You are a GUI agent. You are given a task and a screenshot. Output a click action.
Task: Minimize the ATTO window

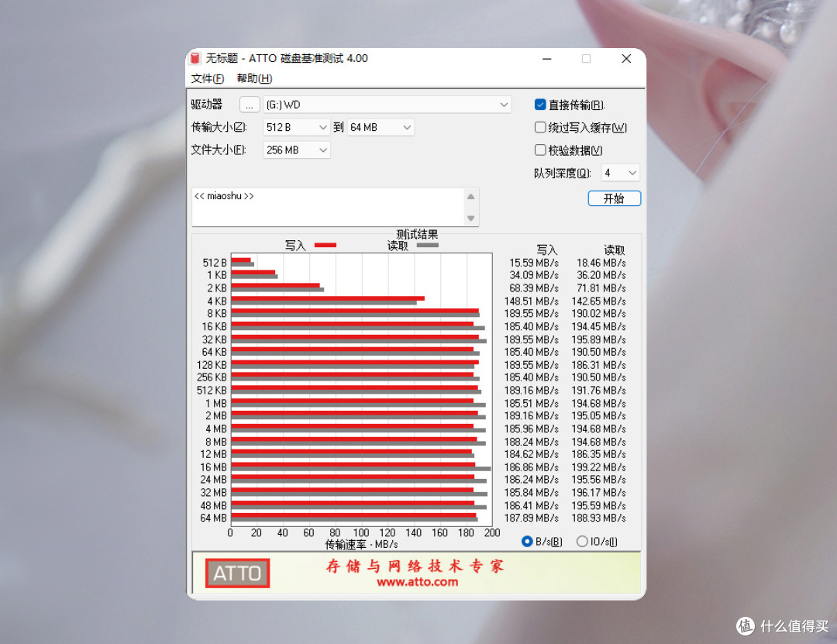point(546,59)
